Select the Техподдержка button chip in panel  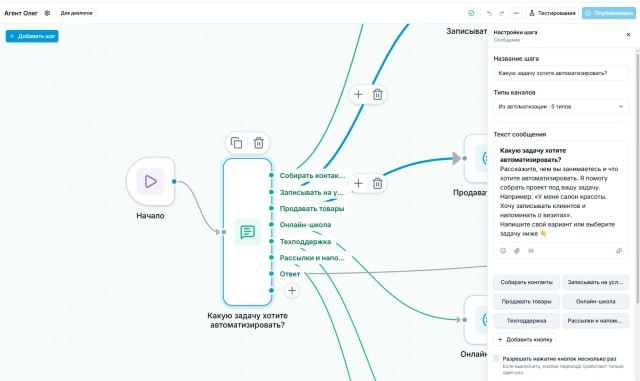(x=526, y=321)
